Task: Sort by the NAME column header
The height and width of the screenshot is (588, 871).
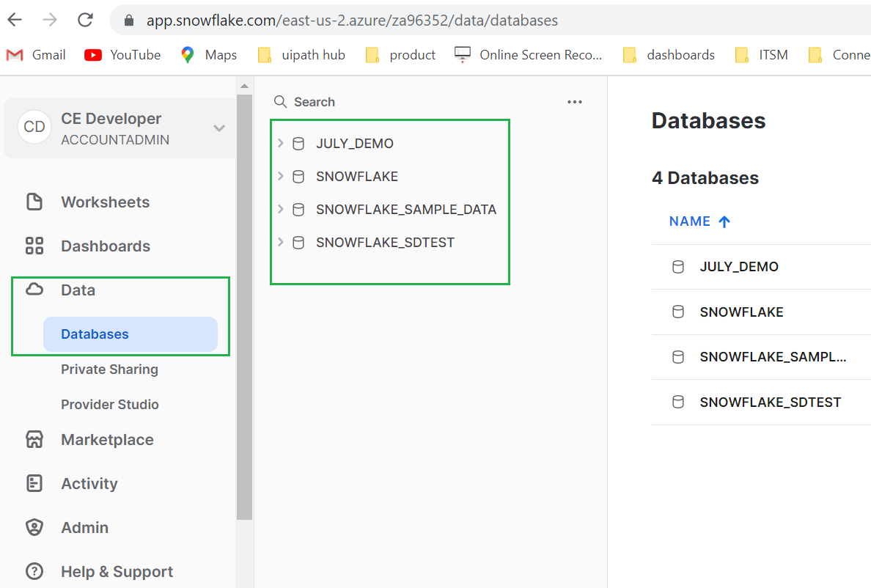Action: 689,221
